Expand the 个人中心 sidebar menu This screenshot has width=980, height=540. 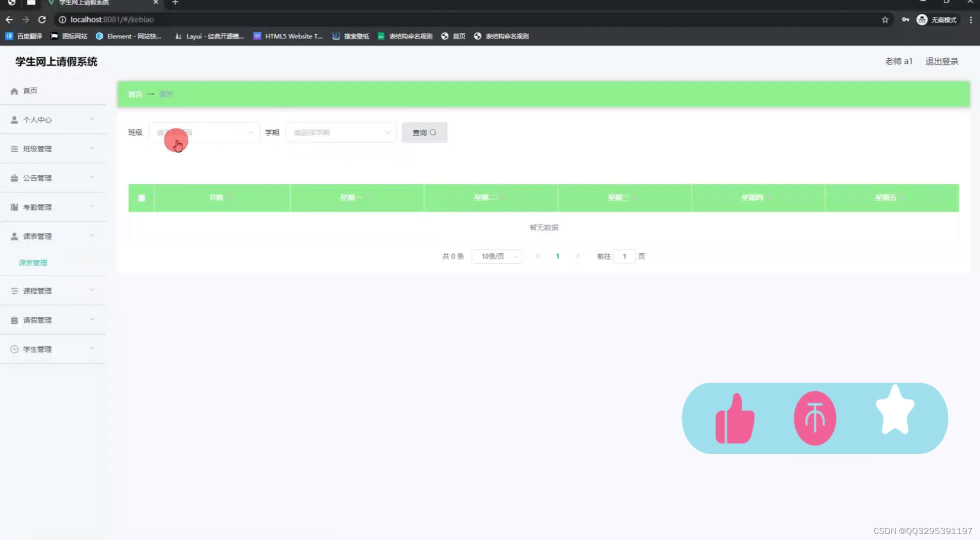coord(53,120)
